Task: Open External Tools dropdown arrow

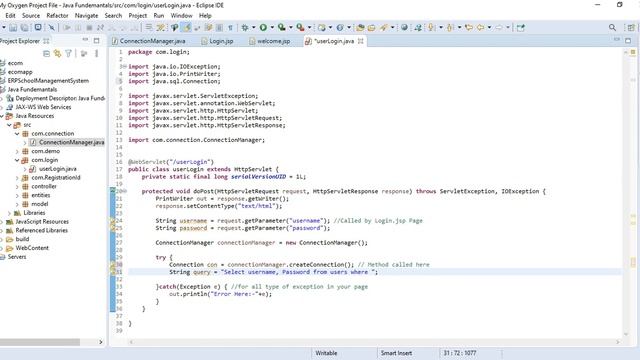Action: (x=309, y=27)
